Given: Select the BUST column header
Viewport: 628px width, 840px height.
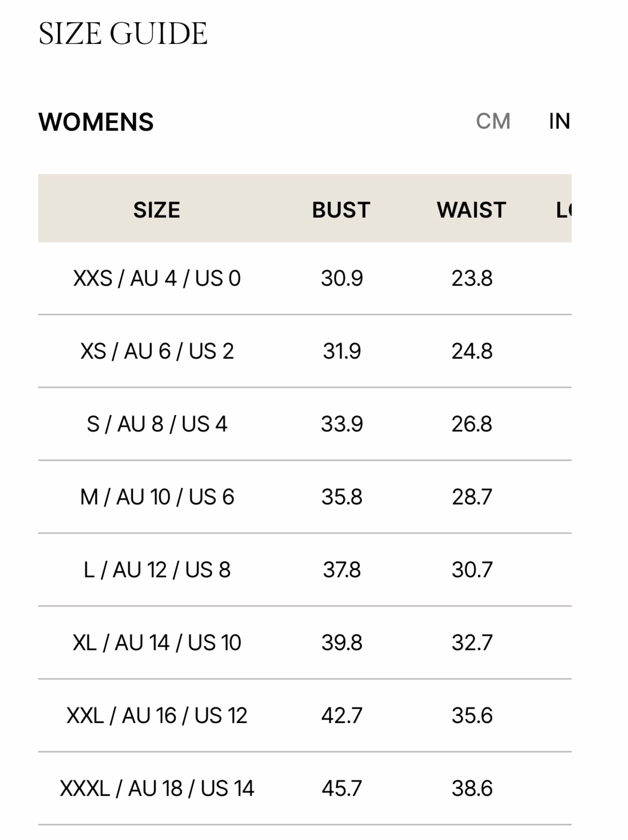Looking at the screenshot, I should click(341, 210).
